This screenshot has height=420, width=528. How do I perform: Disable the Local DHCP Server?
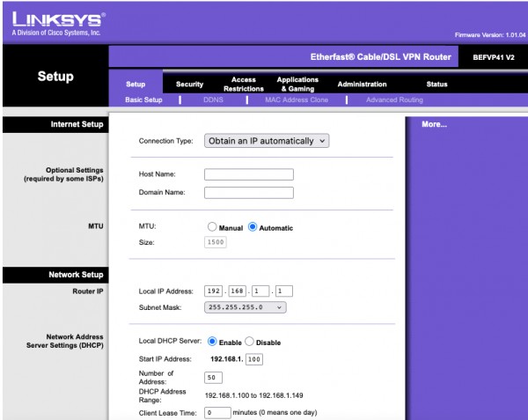tap(249, 342)
